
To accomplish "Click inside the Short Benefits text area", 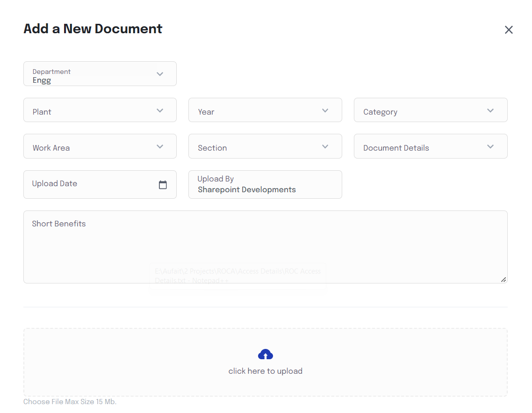I will click(265, 247).
